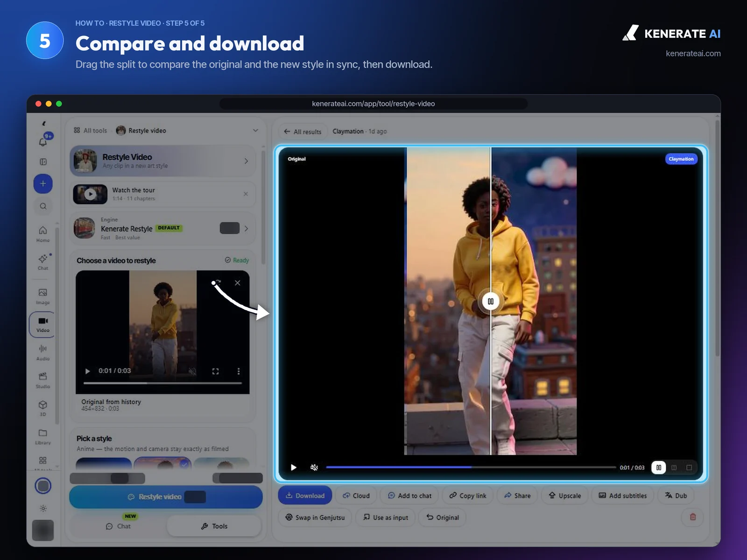Open All tools in the breadcrumb
747x560 pixels.
click(91, 131)
